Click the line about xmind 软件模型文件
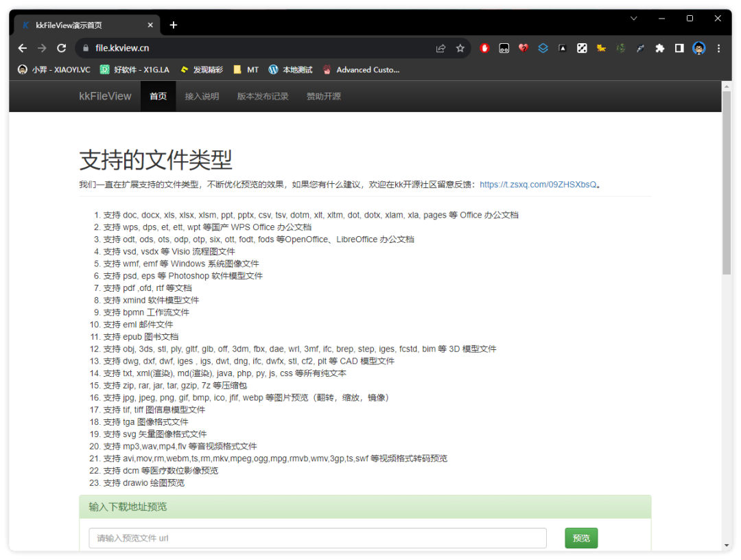Screen dimensions: 741x560 [x=151, y=301]
